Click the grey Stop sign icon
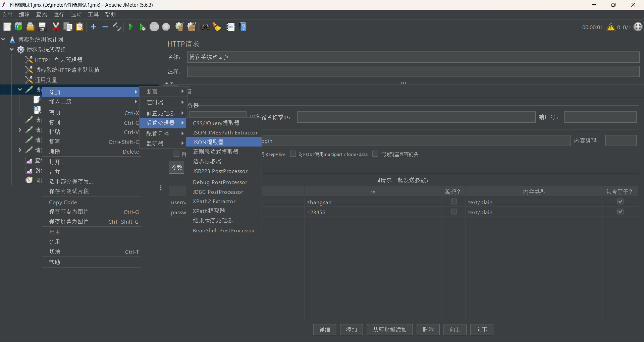 154,27
